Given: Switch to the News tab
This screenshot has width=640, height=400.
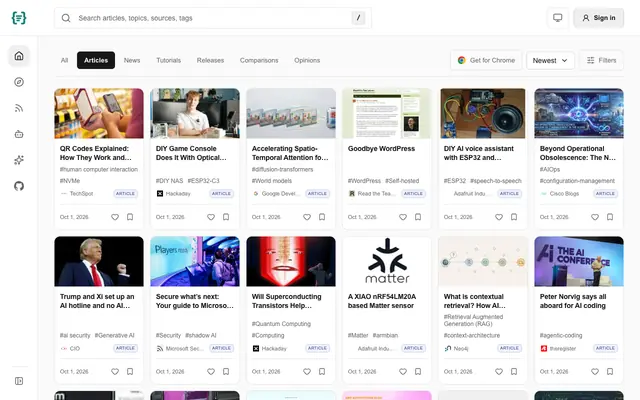Looking at the screenshot, I should (132, 60).
